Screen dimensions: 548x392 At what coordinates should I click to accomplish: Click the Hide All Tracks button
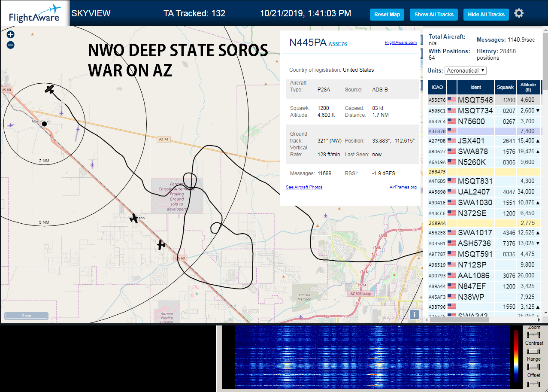[x=486, y=15]
